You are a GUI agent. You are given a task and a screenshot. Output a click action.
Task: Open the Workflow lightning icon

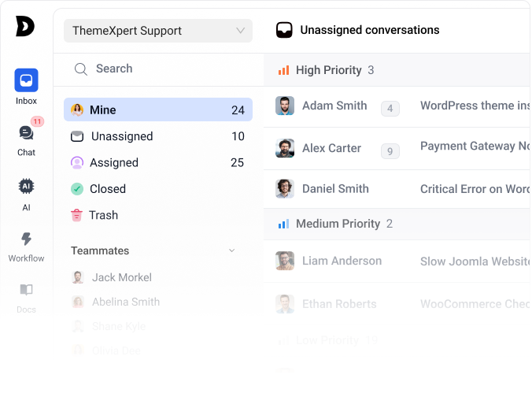(26, 239)
